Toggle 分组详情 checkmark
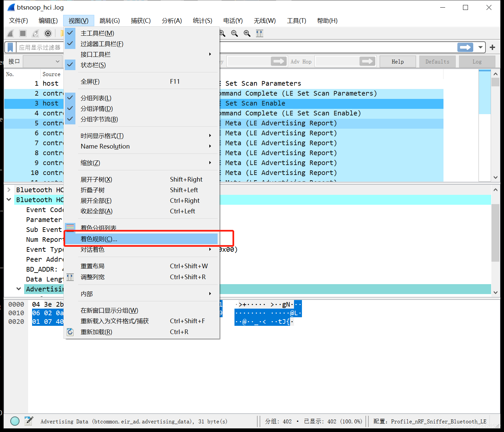Viewport: 504px width, 432px height. 70,108
